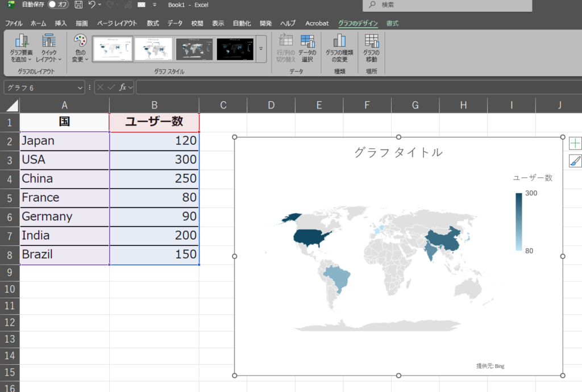This screenshot has height=392, width=582.
Task: Switch to the 書式 (Format) tab
Action: (392, 23)
